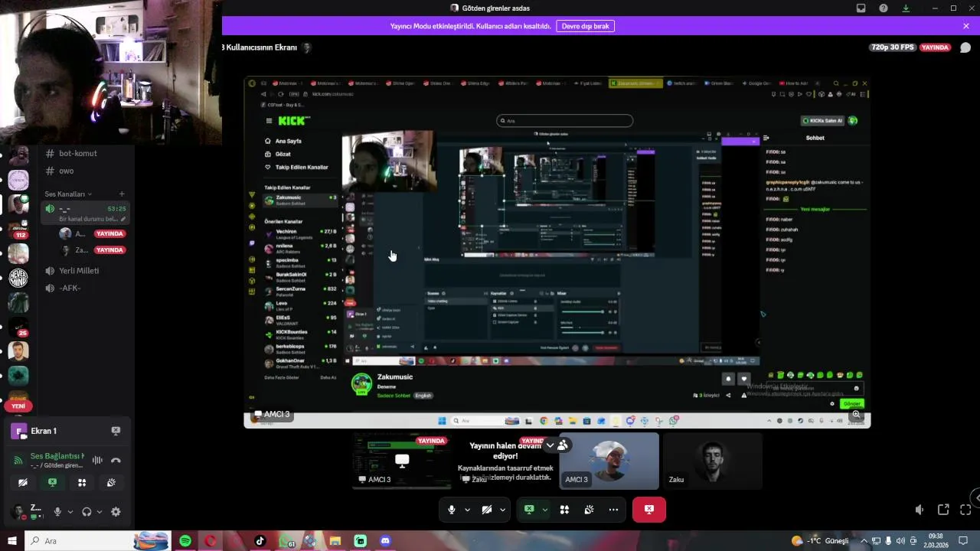Stop streaming via the Ekran 1 panel icon

pyautogui.click(x=116, y=431)
